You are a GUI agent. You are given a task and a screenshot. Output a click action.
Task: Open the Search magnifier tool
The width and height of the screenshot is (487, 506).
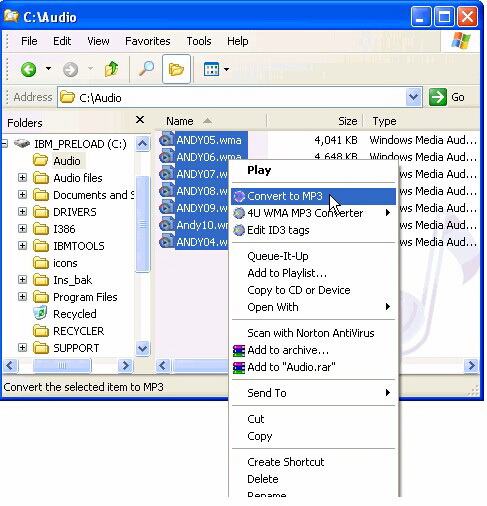(146, 69)
